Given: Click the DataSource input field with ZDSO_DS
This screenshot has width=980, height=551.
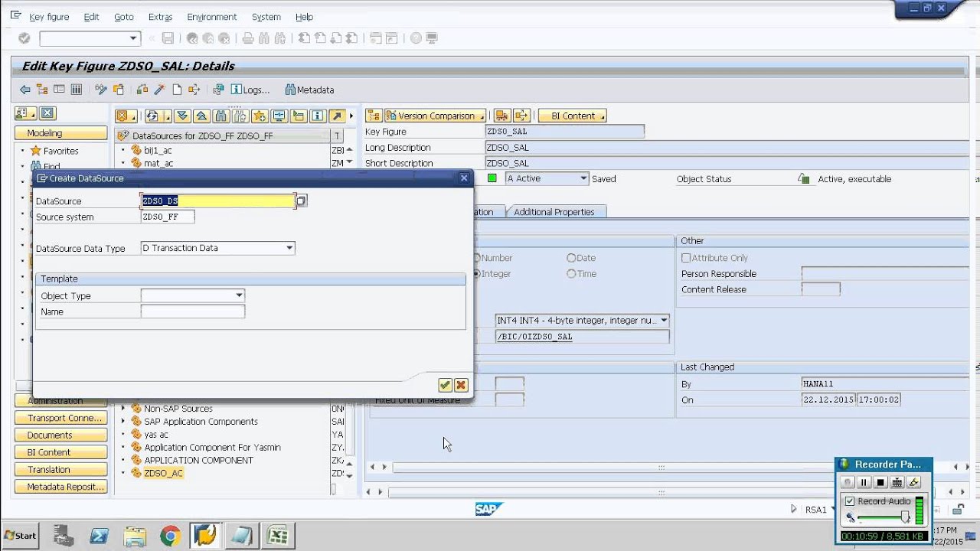Looking at the screenshot, I should 218,201.
